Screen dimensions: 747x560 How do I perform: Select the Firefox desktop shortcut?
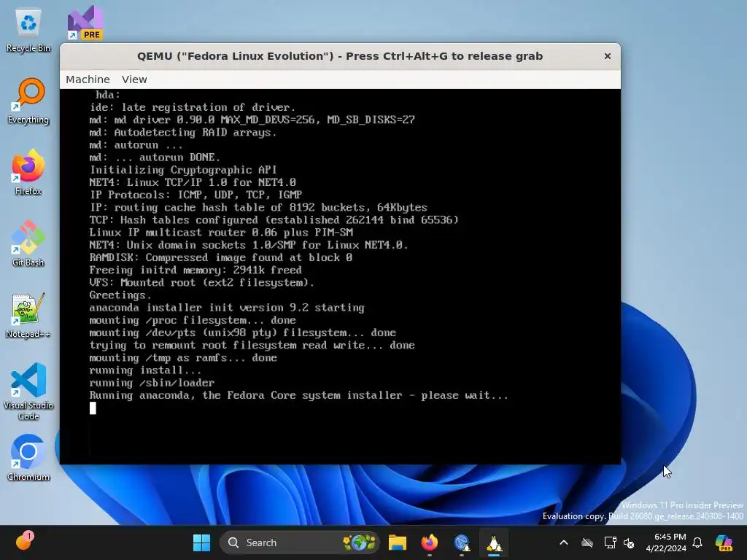(x=28, y=172)
